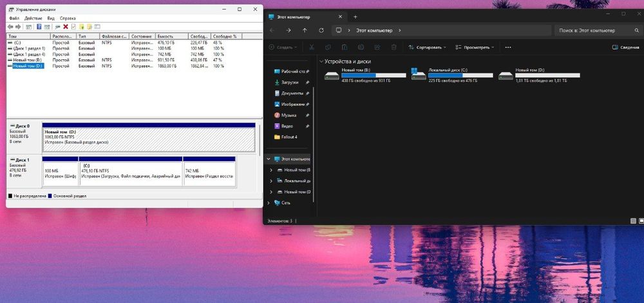
Task: Open the Fallout 4 folder in sidebar
Action: click(x=286, y=137)
